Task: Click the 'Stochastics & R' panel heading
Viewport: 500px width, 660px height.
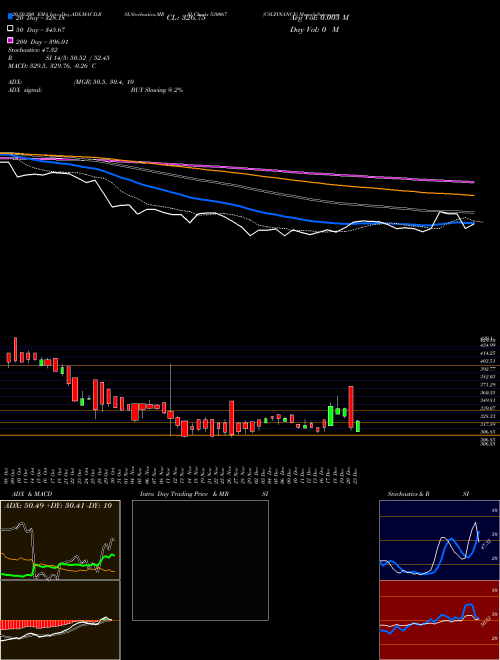Action: tap(409, 494)
